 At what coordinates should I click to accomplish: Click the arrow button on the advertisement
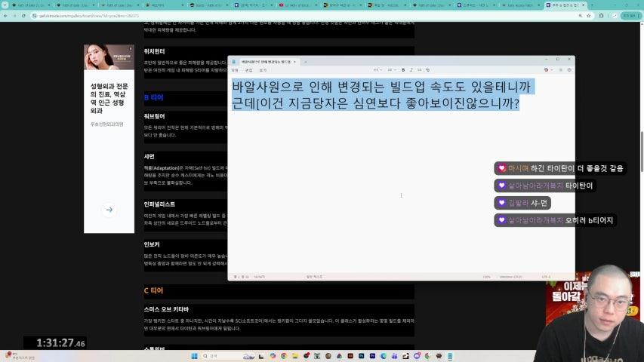pos(109,210)
